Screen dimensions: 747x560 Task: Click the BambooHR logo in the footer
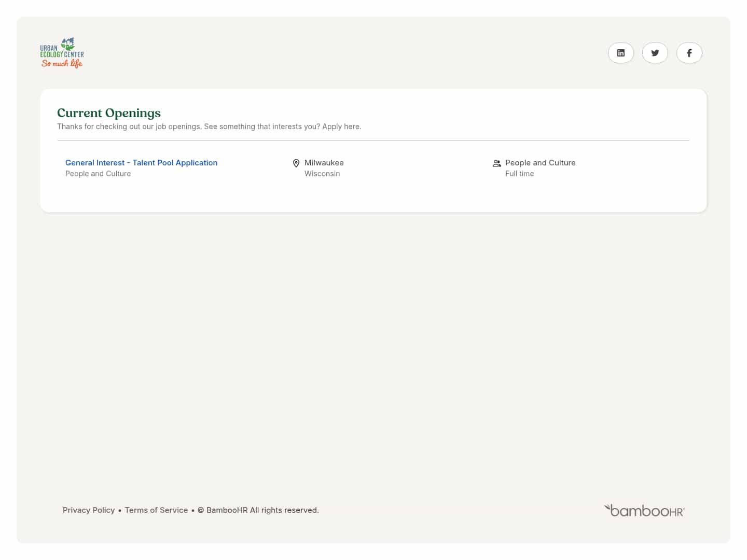click(644, 511)
